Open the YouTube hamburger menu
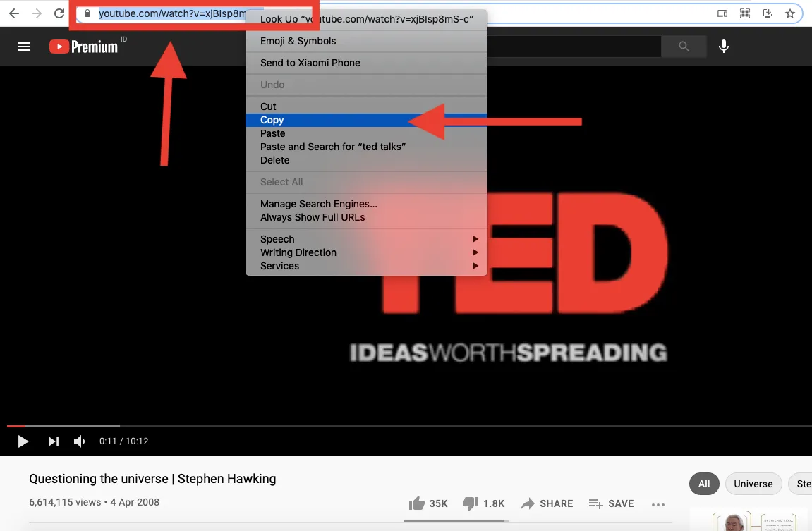Viewport: 812px width, 531px height. pyautogui.click(x=24, y=47)
